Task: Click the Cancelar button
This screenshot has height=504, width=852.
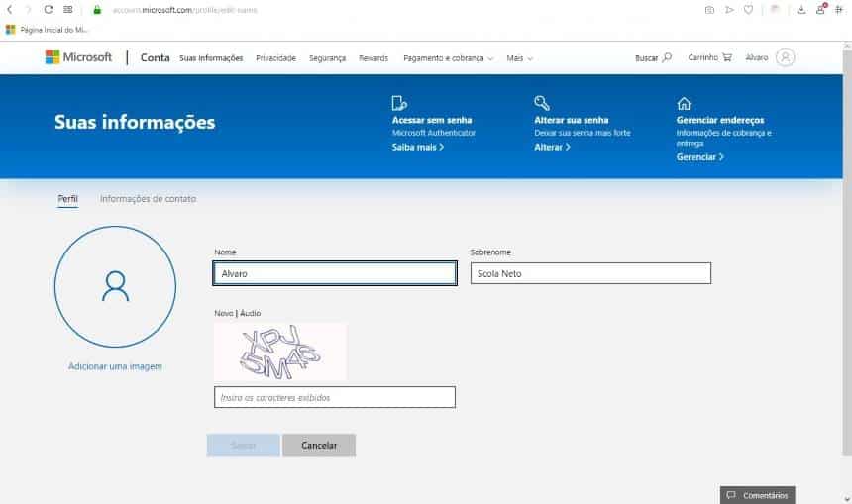Action: coord(319,446)
